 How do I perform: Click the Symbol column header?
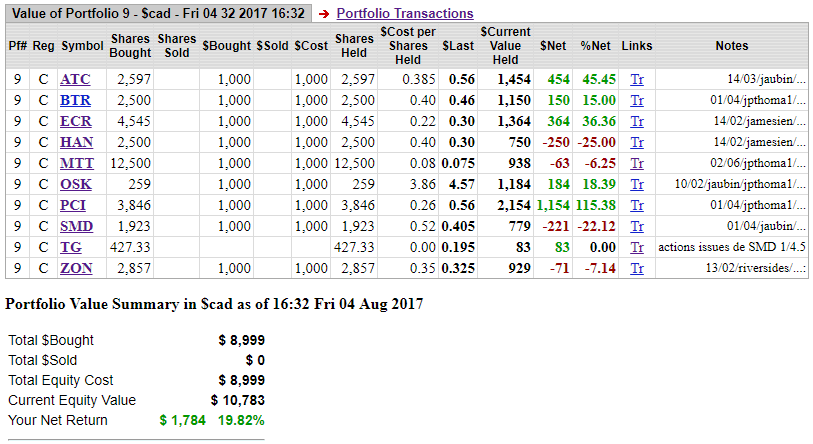81,46
